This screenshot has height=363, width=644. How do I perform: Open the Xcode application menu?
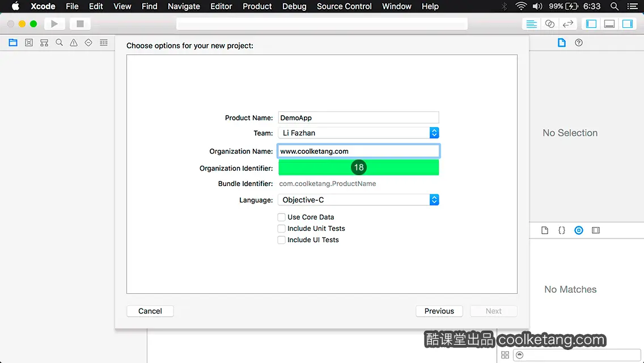[43, 6]
